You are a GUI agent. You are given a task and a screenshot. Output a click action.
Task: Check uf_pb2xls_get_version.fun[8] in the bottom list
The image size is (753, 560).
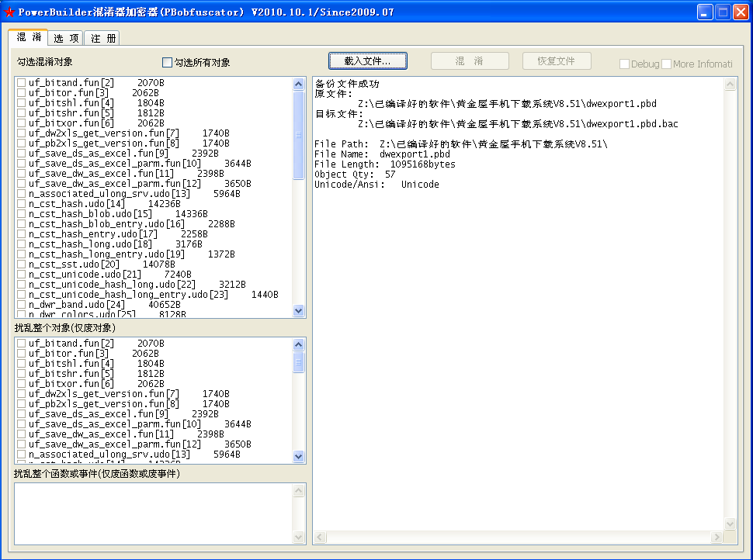[x=20, y=403]
